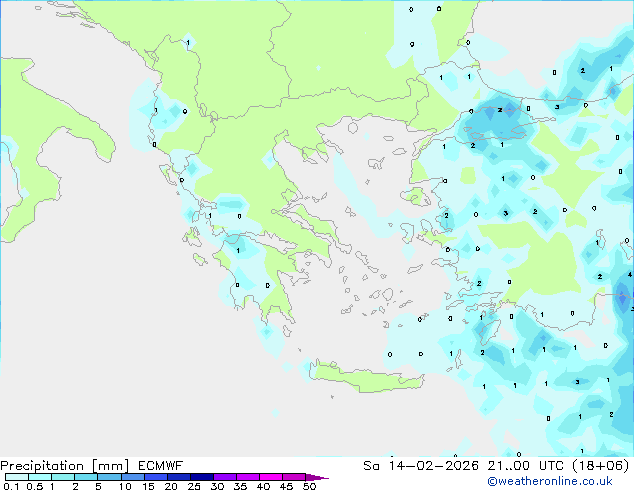Click the legend label '35'
Image resolution: width=634 pixels, height=490 pixels.
pos(240,486)
